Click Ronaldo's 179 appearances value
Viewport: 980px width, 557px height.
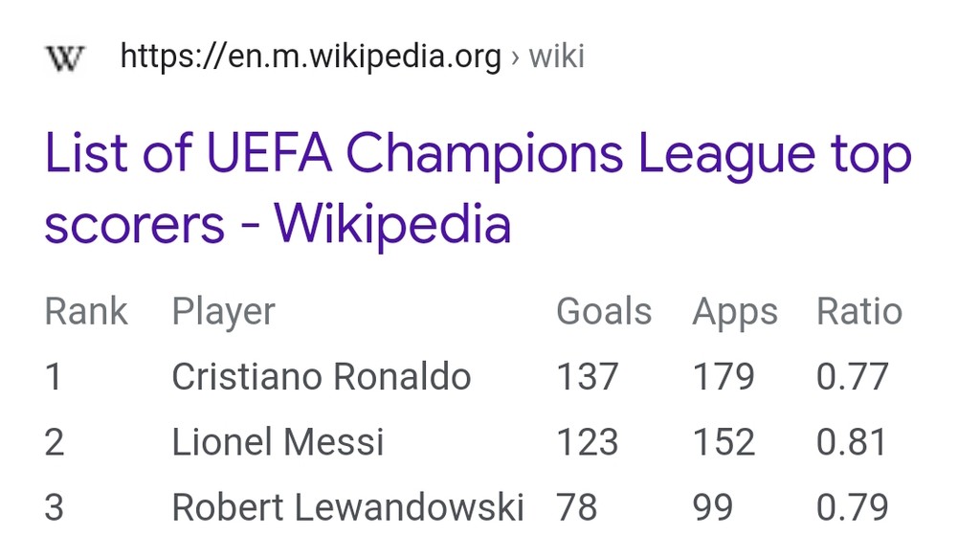tap(724, 377)
